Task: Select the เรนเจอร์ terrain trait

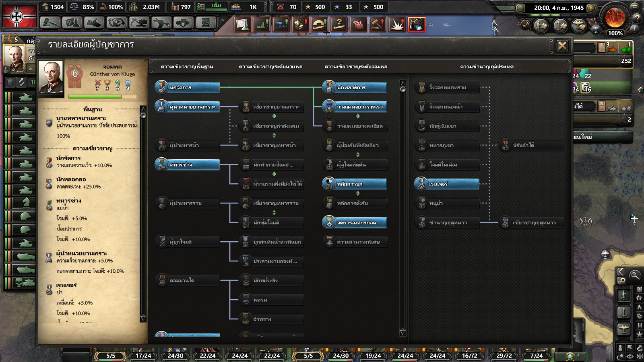Action: [447, 184]
